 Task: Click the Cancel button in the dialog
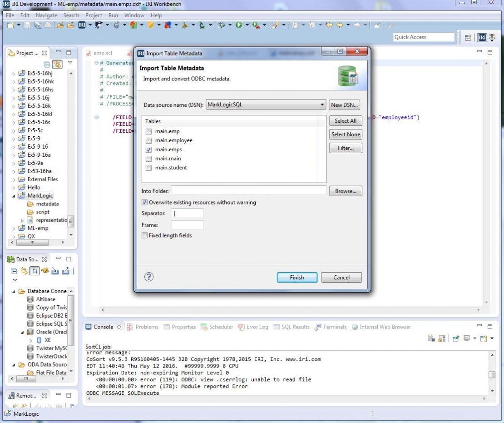tap(341, 277)
